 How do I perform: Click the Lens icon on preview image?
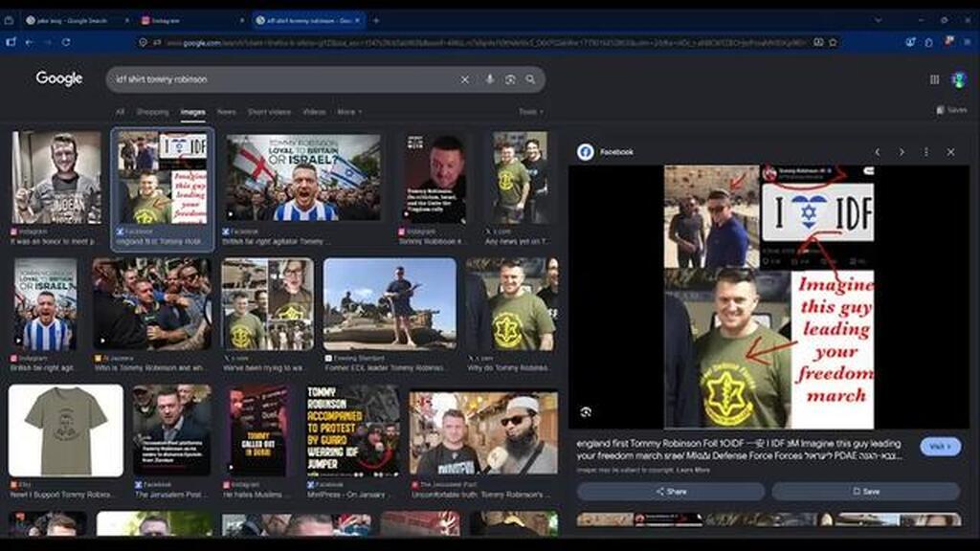click(586, 411)
